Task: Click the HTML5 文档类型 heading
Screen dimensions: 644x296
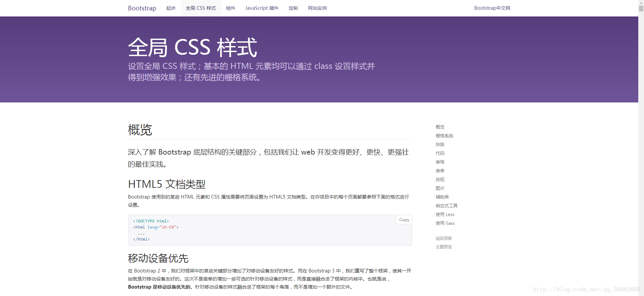Action: [167, 184]
